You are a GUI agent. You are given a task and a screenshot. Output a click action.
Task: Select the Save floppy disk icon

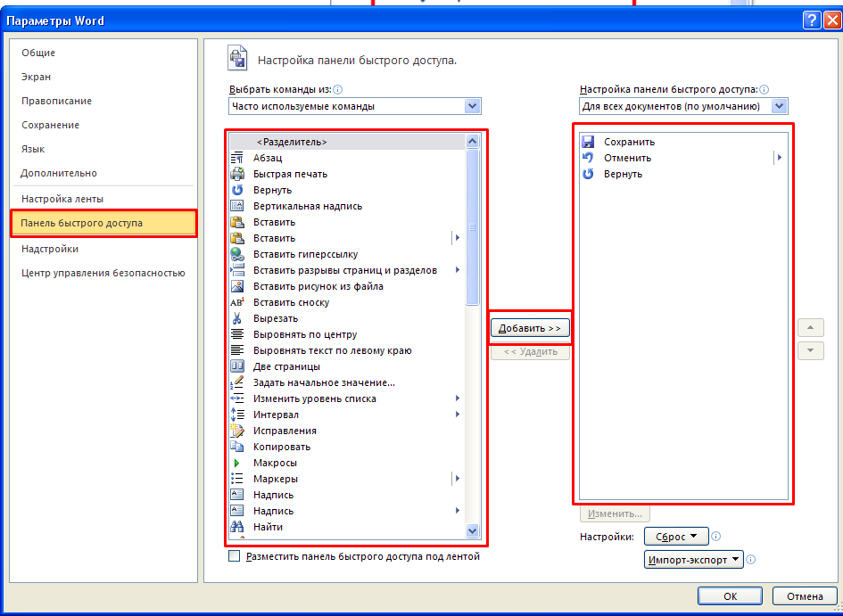click(588, 142)
